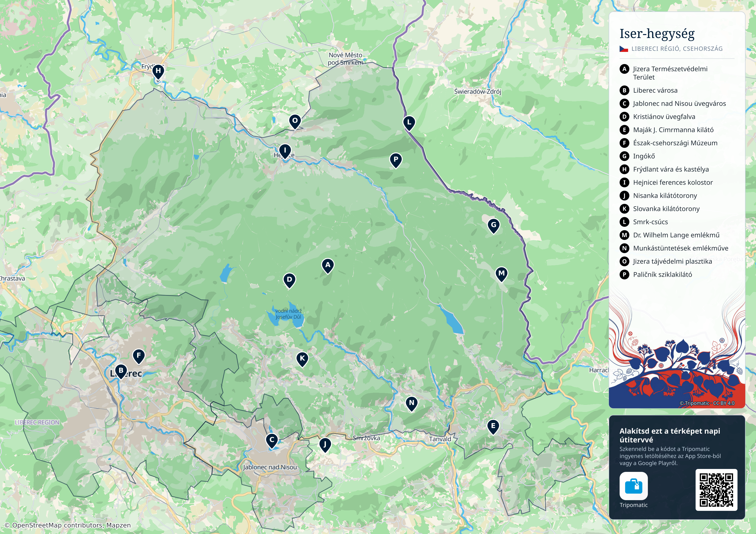Click legend text Slovanka kilátótorony

(666, 209)
